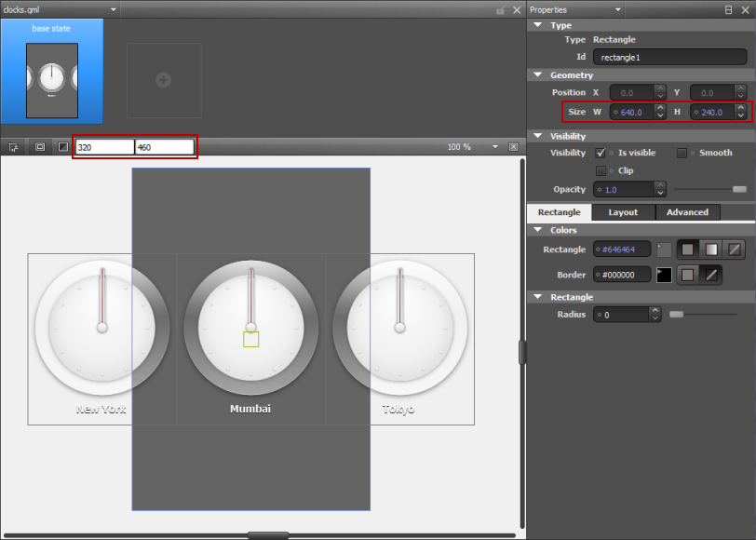Enable the Clip checkbox

click(601, 170)
